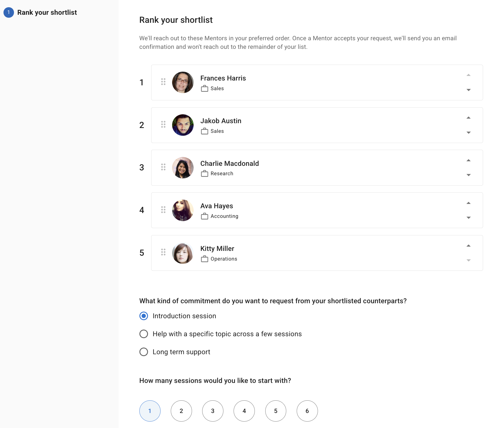Move Ava Hayes down one rank
The width and height of the screenshot is (504, 428).
pyautogui.click(x=468, y=218)
